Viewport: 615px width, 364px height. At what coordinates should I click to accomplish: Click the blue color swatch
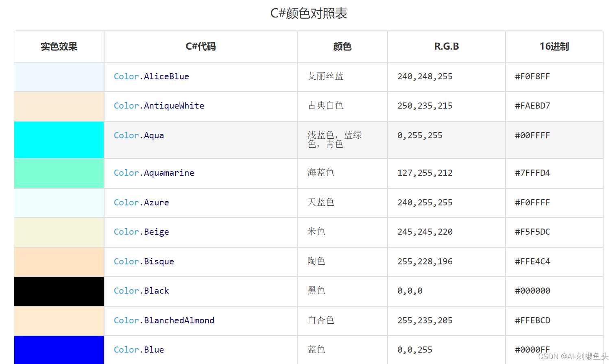(59, 350)
